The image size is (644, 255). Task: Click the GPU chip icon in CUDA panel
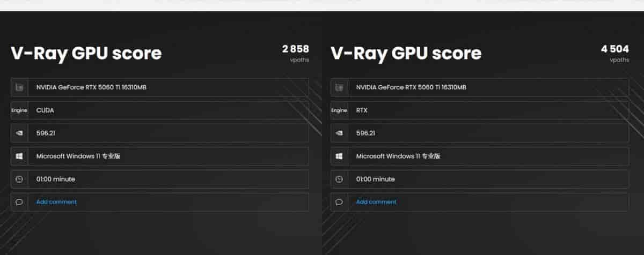tap(19, 87)
